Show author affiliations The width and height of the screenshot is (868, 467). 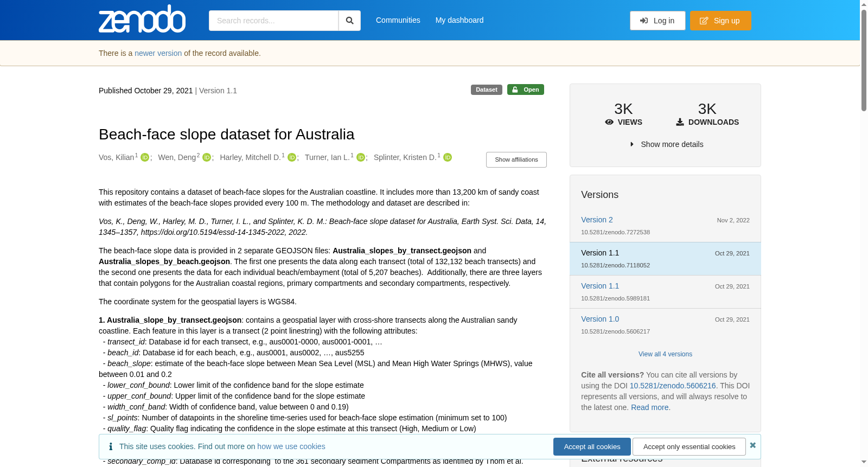(x=516, y=159)
